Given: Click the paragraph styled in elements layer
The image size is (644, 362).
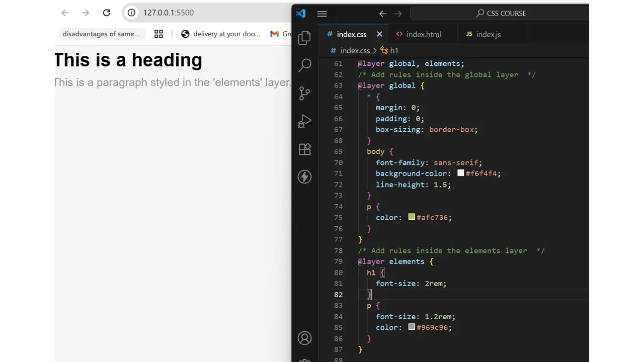Looking at the screenshot, I should coord(173,82).
